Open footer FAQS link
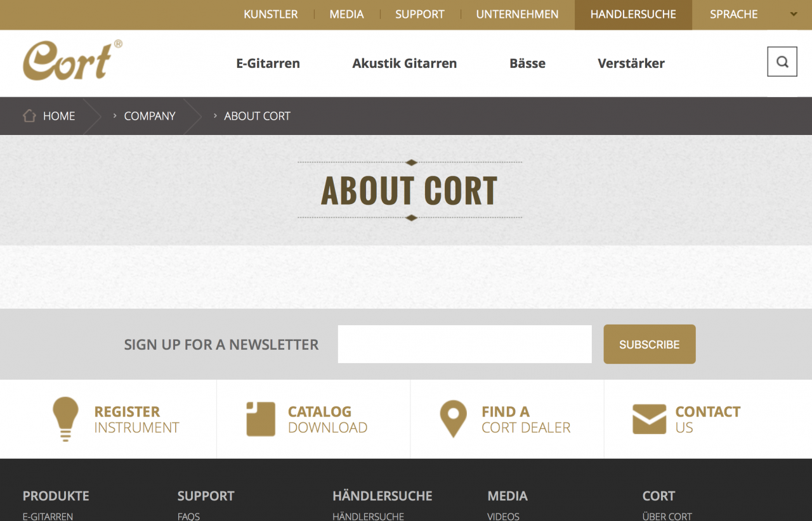Viewport: 812px width, 521px height. (x=188, y=516)
